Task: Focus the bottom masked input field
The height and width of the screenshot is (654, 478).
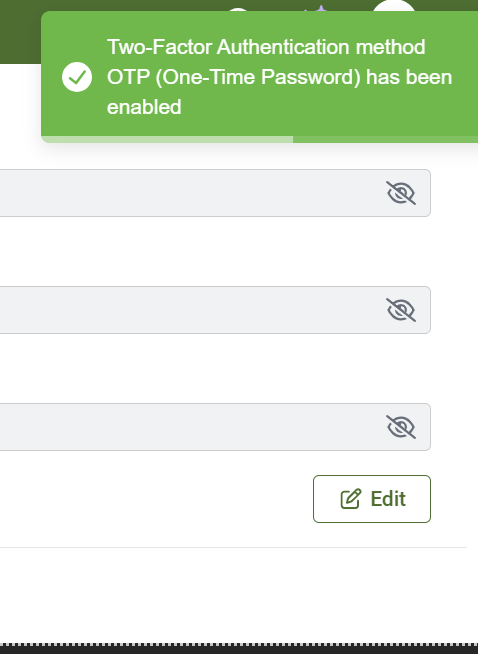Action: 215,427
